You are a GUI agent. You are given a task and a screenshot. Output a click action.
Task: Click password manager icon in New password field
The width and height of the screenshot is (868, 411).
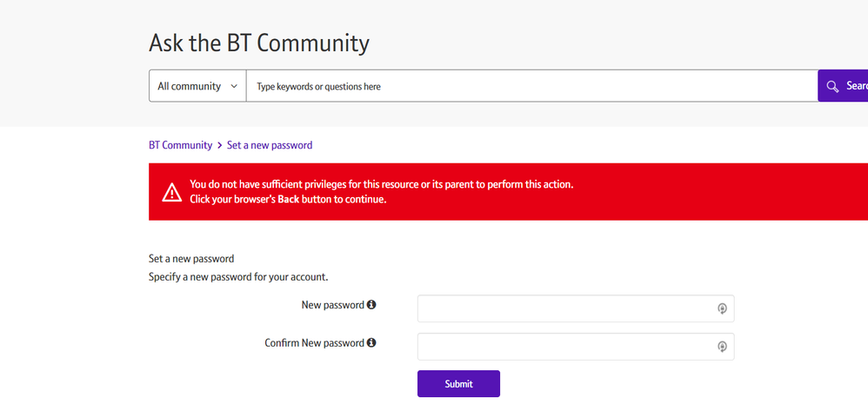[x=722, y=308]
